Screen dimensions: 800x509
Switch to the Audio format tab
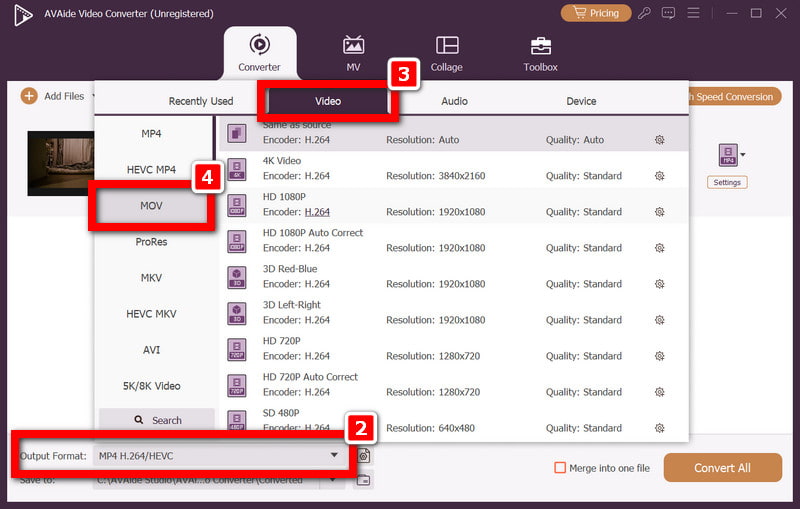coord(454,101)
